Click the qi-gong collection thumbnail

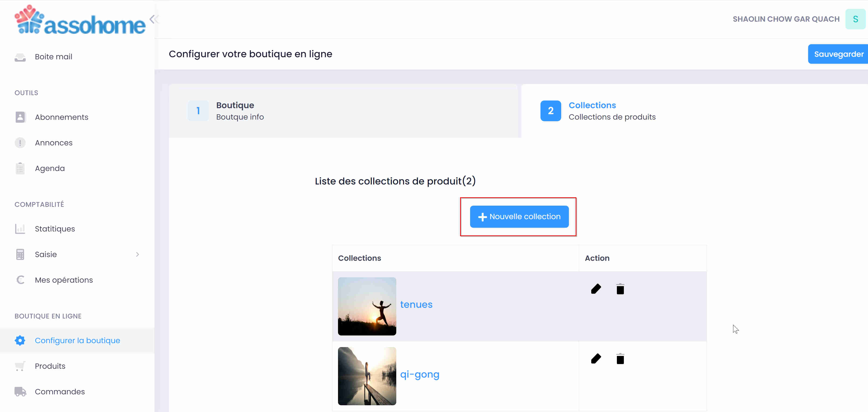(367, 376)
